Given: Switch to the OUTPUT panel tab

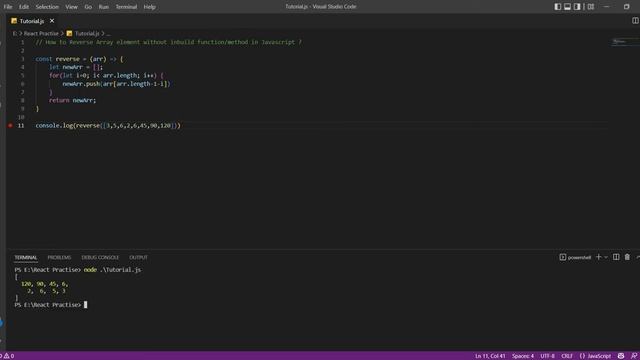Looking at the screenshot, I should tap(138, 258).
